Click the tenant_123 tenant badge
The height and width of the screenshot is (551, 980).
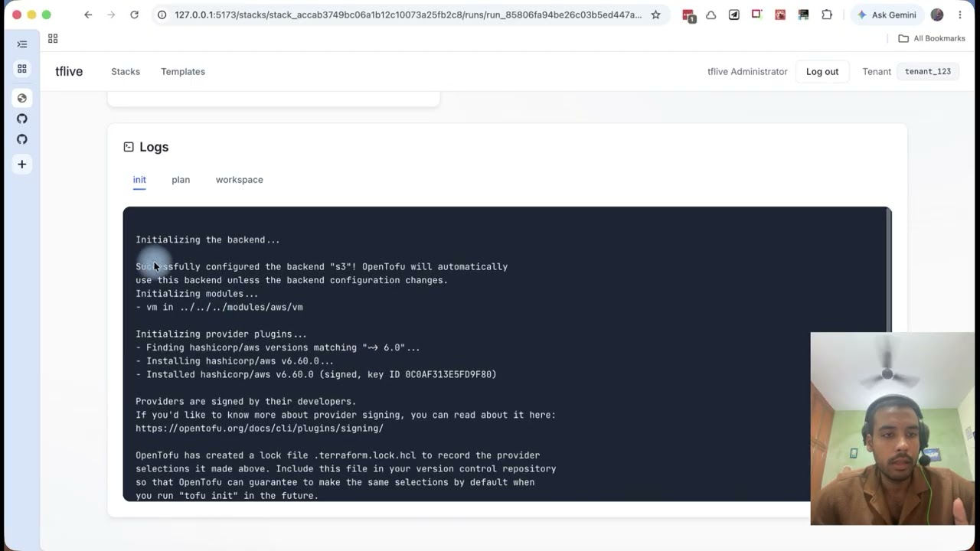pyautogui.click(x=928, y=71)
